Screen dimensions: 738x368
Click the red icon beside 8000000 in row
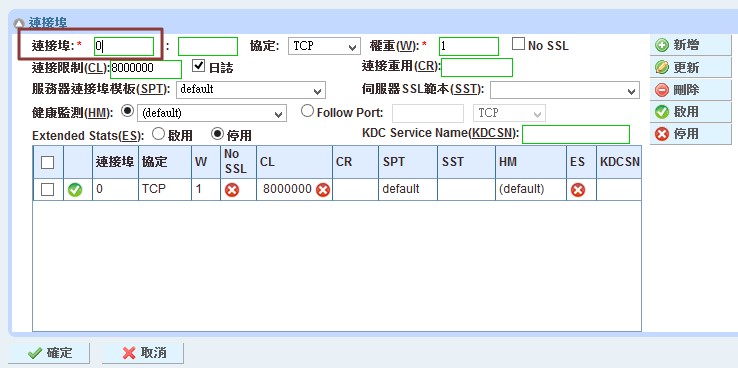pyautogui.click(x=323, y=190)
